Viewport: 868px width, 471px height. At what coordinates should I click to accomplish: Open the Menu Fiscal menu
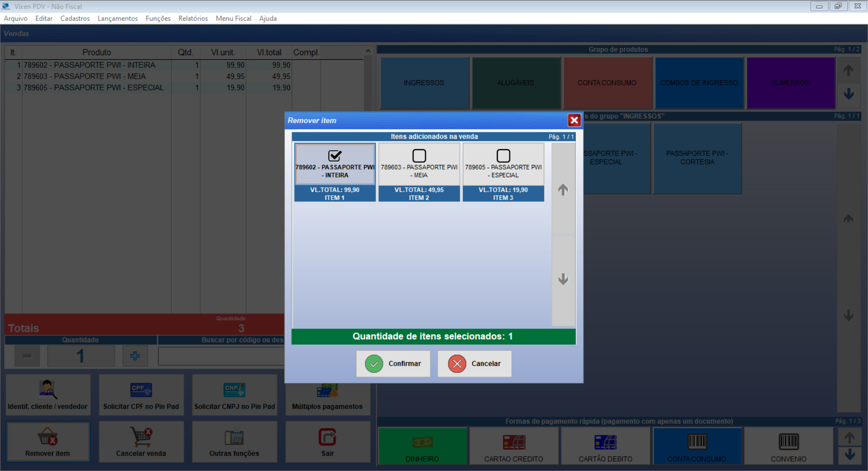click(233, 19)
